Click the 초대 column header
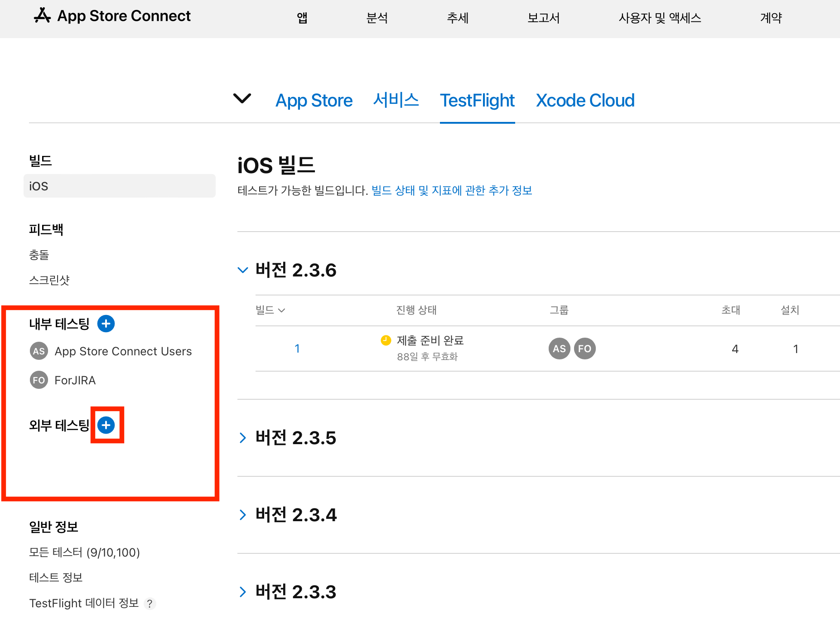 pos(731,310)
